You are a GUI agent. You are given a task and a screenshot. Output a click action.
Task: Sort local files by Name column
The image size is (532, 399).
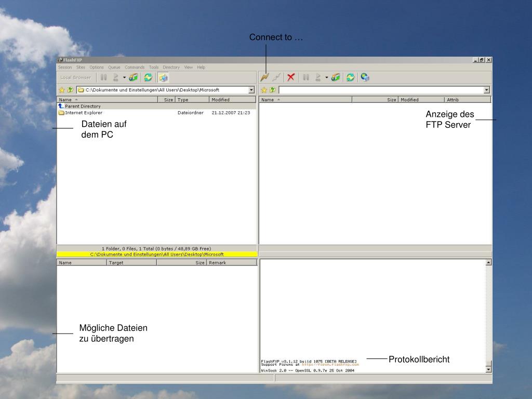107,100
